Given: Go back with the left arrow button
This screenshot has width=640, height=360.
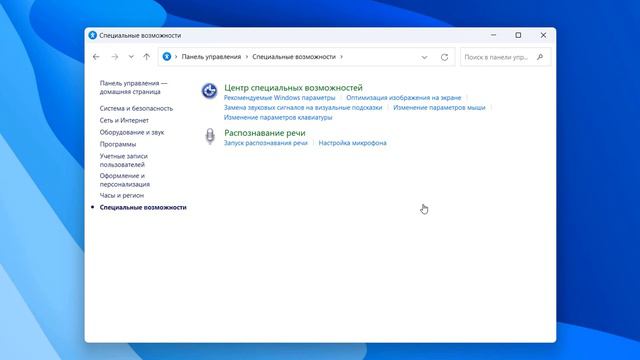Looking at the screenshot, I should point(96,57).
